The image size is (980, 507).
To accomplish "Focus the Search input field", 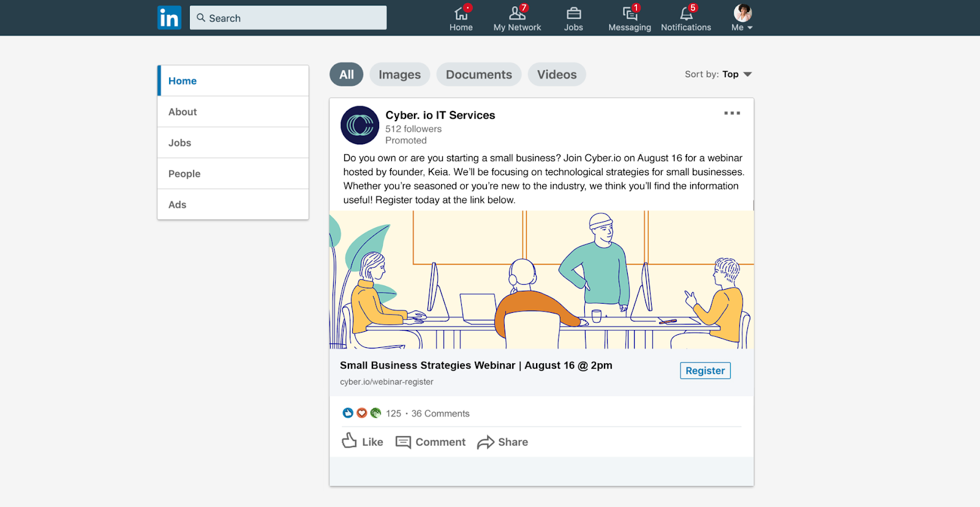I will [x=288, y=18].
